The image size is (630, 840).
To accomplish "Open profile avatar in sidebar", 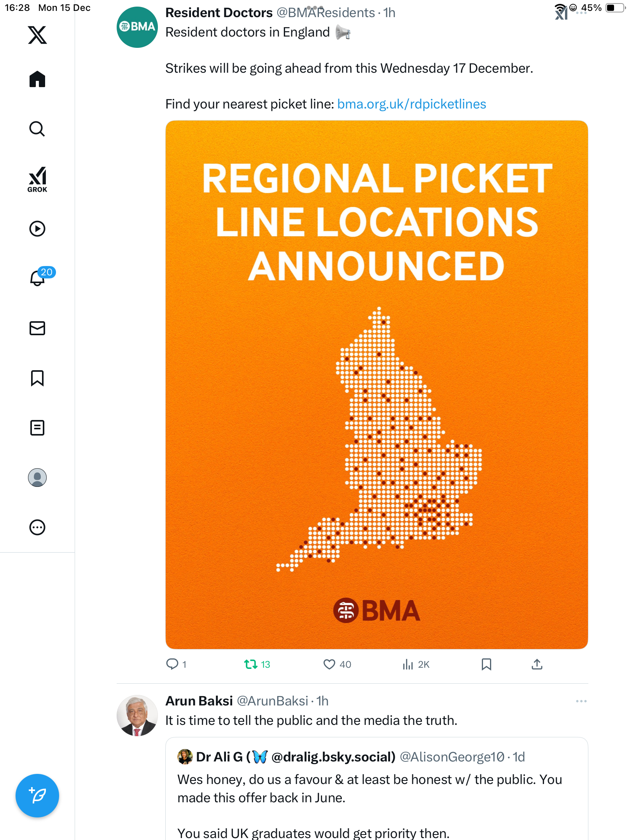I will (x=37, y=478).
